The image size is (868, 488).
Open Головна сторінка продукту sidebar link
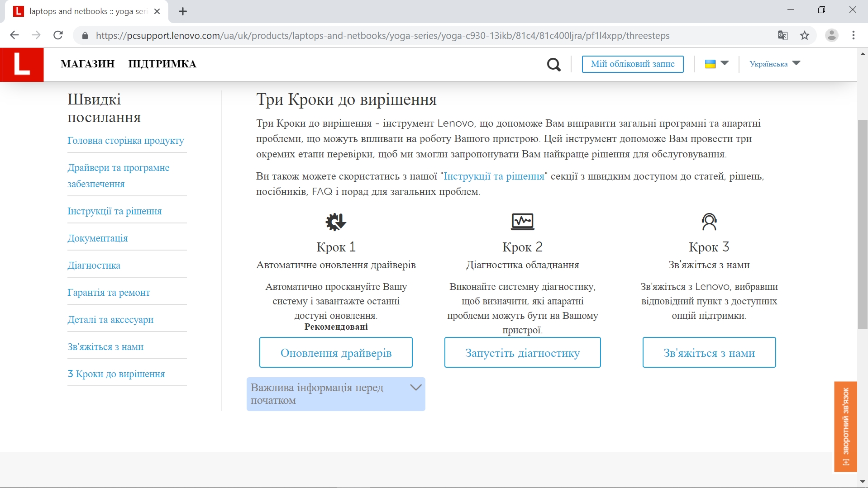[x=126, y=141]
